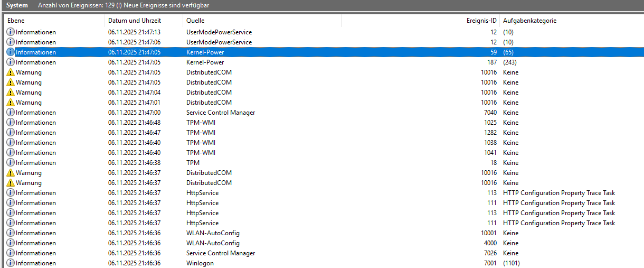Click info icon of TPM-WMI event 1282
Screen dimensions: 644x268
pyautogui.click(x=11, y=133)
